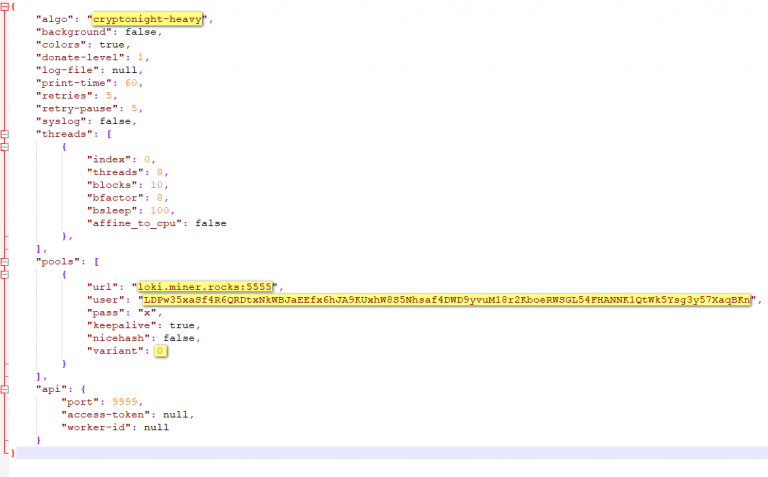The image size is (768, 477).
Task: Click the "colors" true value
Action: pyautogui.click(x=114, y=45)
